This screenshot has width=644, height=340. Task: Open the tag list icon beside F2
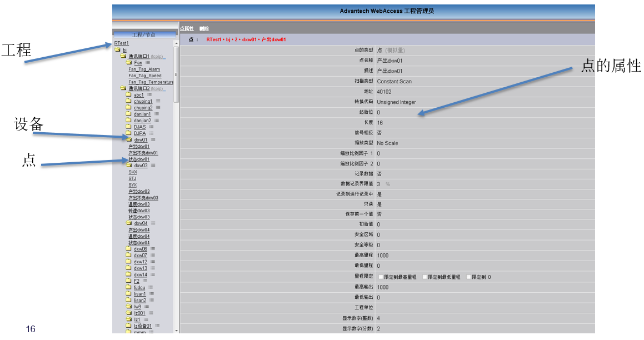tap(144, 281)
